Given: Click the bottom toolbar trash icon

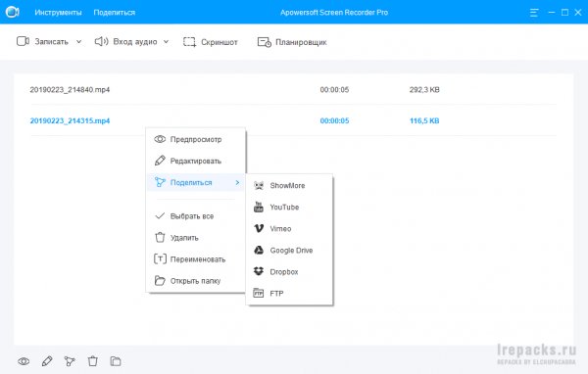Looking at the screenshot, I should 93,361.
